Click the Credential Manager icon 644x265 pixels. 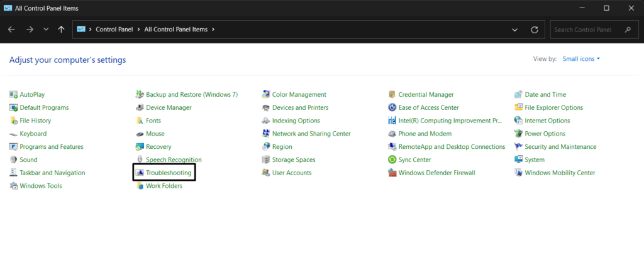coord(392,94)
